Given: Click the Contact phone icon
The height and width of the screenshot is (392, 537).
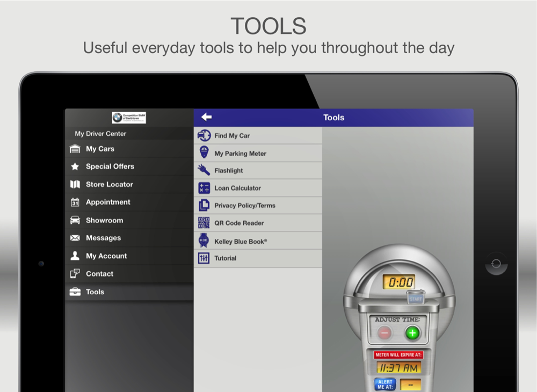Looking at the screenshot, I should [x=75, y=273].
